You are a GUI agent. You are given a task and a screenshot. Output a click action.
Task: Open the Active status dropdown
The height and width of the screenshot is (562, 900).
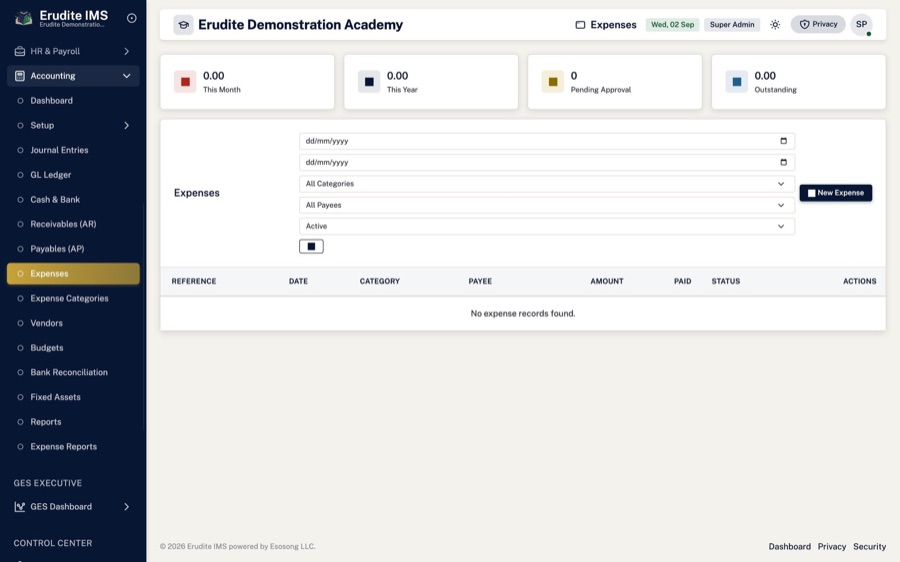tap(546, 226)
